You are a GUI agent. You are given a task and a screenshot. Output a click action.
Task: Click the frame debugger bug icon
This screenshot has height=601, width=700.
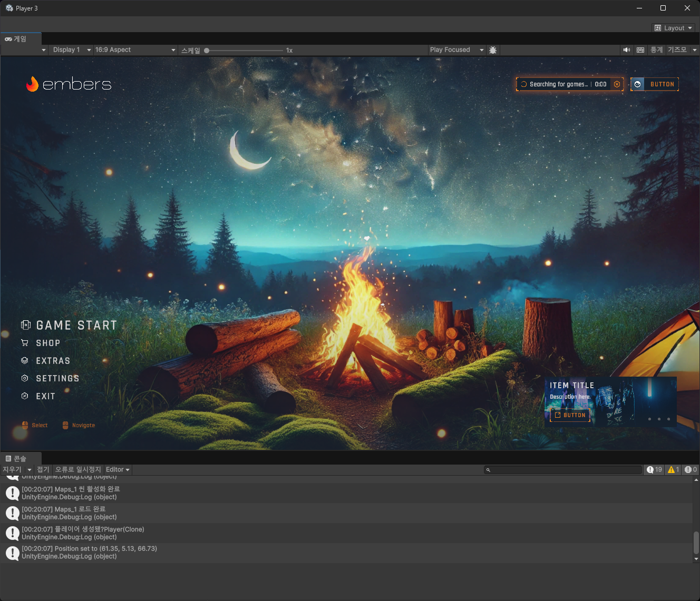(493, 50)
